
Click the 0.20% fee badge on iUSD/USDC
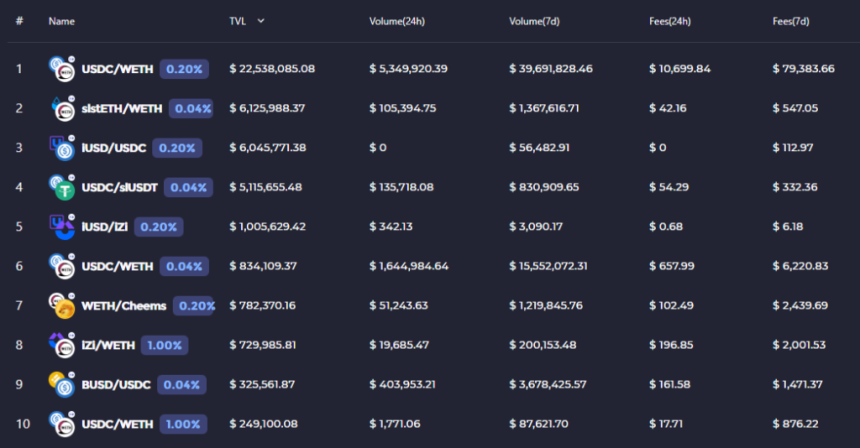point(176,148)
